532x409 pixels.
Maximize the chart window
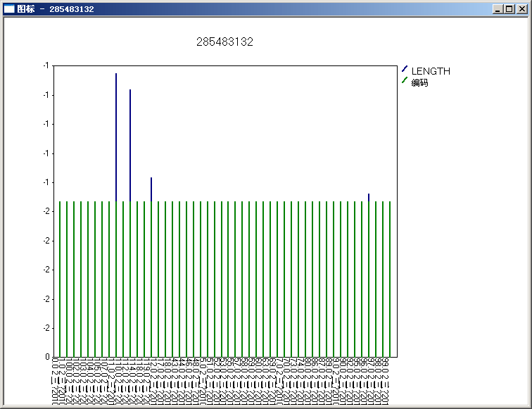pyautogui.click(x=509, y=9)
